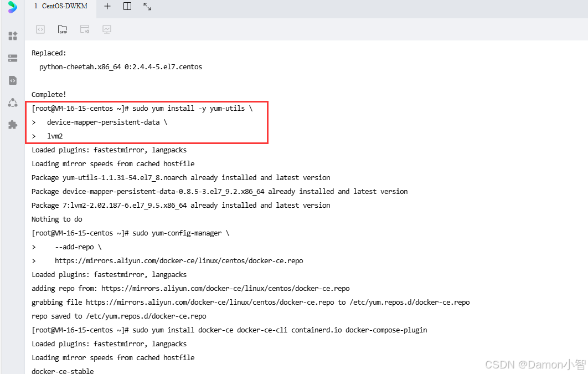Click the 'Nothing to do' line
This screenshot has height=374, width=588.
coord(57,219)
